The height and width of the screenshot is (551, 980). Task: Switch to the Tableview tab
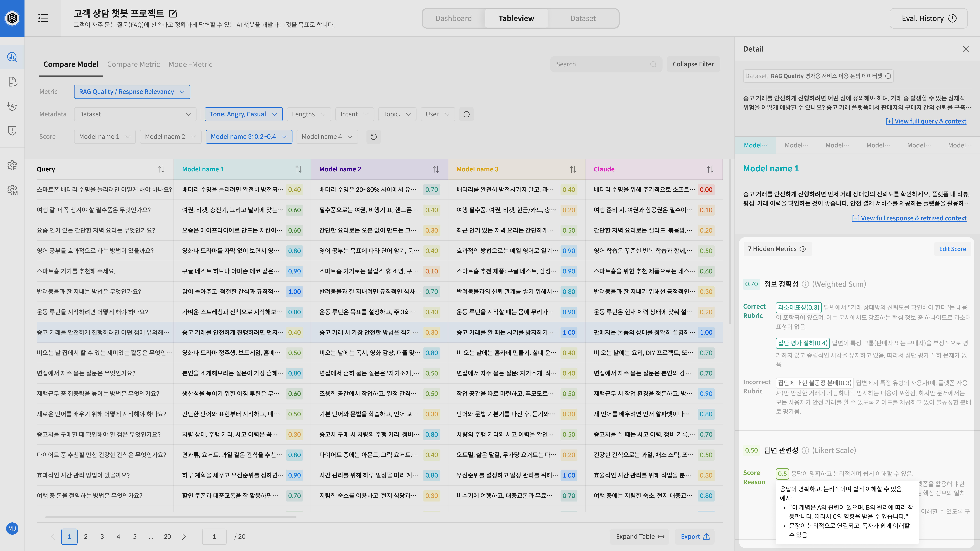[x=516, y=18]
